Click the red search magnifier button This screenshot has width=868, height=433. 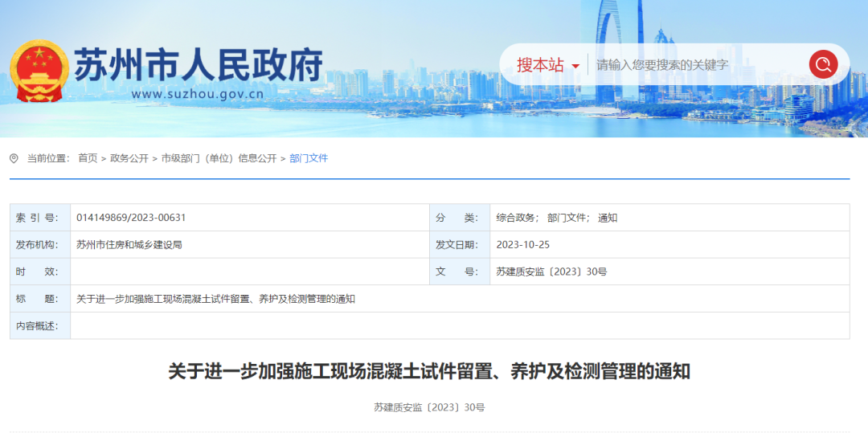click(x=823, y=65)
